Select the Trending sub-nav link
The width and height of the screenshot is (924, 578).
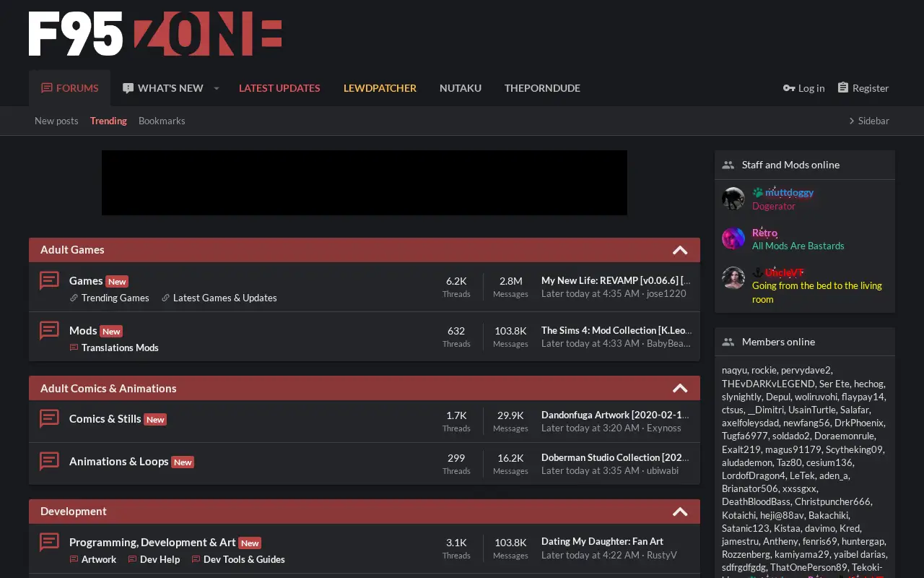pyautogui.click(x=108, y=121)
